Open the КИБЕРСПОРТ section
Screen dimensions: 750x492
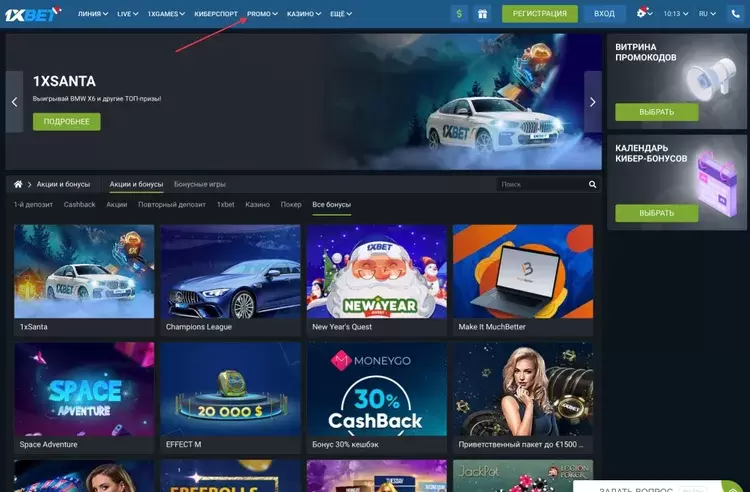click(216, 14)
